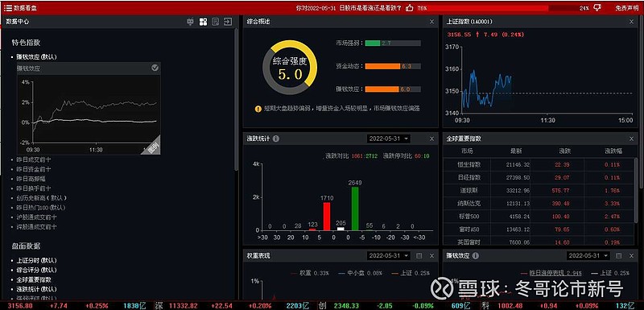Click the list document icon in 数据中心 header

tap(215, 22)
